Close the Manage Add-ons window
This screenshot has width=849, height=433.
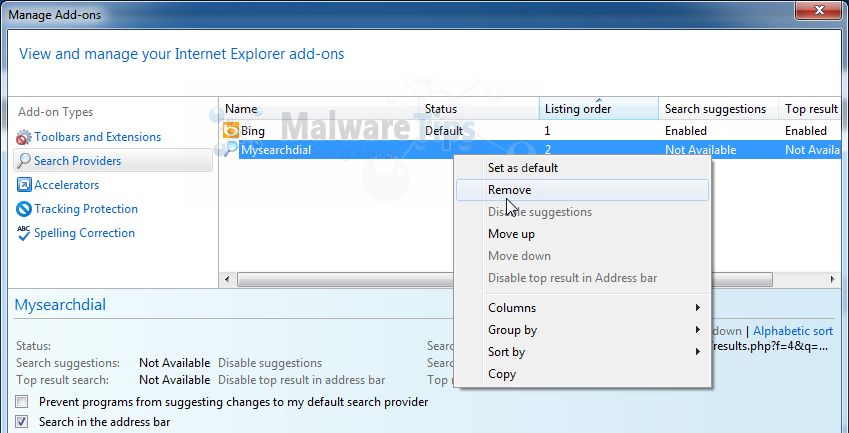pyautogui.click(x=818, y=10)
